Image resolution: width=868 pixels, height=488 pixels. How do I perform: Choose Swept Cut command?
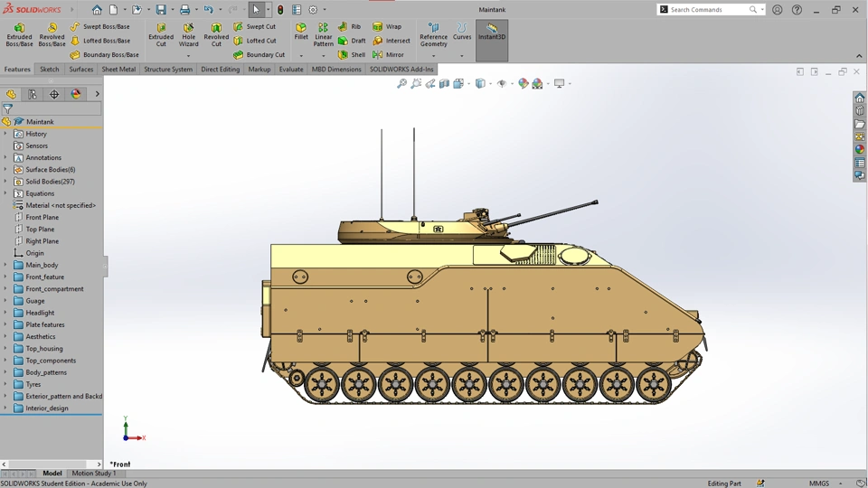[254, 26]
